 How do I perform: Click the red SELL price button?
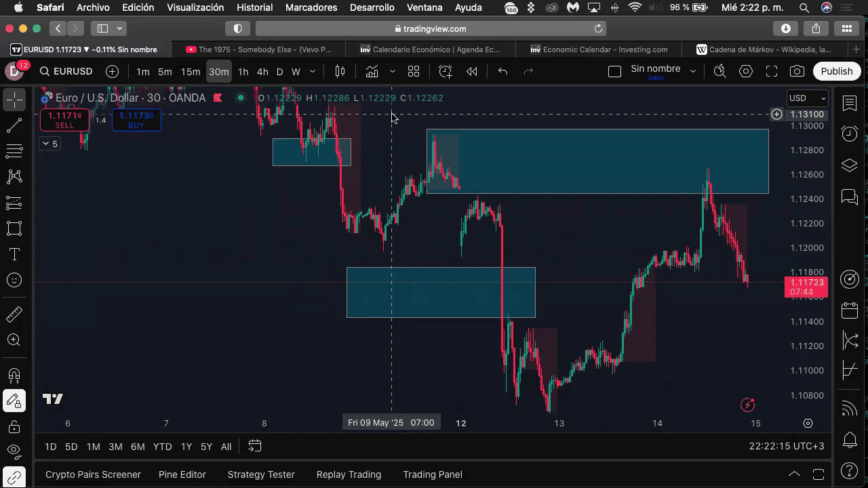point(64,120)
